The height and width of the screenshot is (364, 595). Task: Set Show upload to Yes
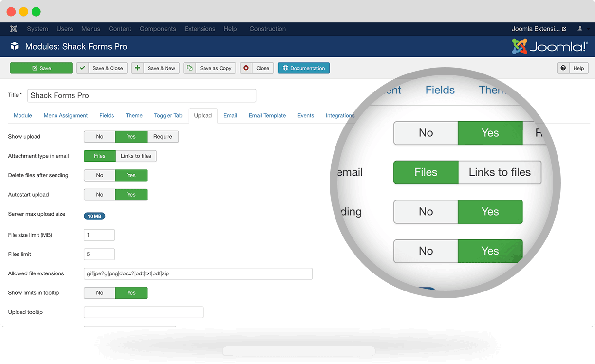tap(131, 137)
